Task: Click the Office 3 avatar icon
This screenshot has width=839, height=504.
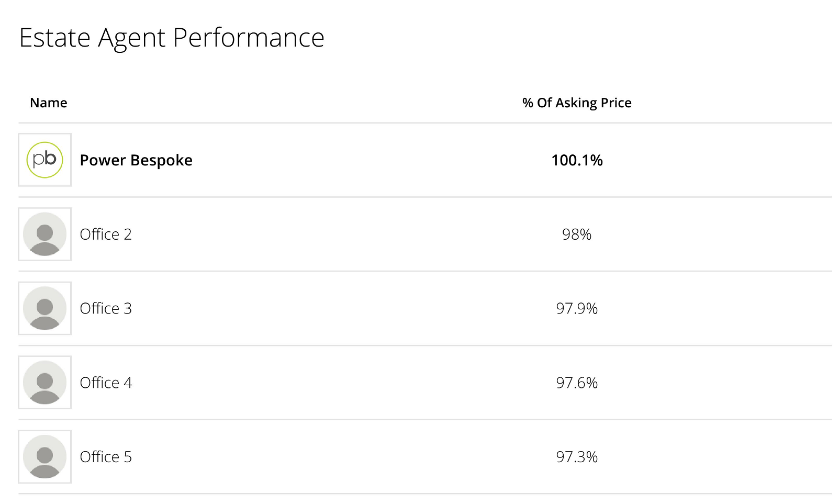Action: tap(45, 308)
